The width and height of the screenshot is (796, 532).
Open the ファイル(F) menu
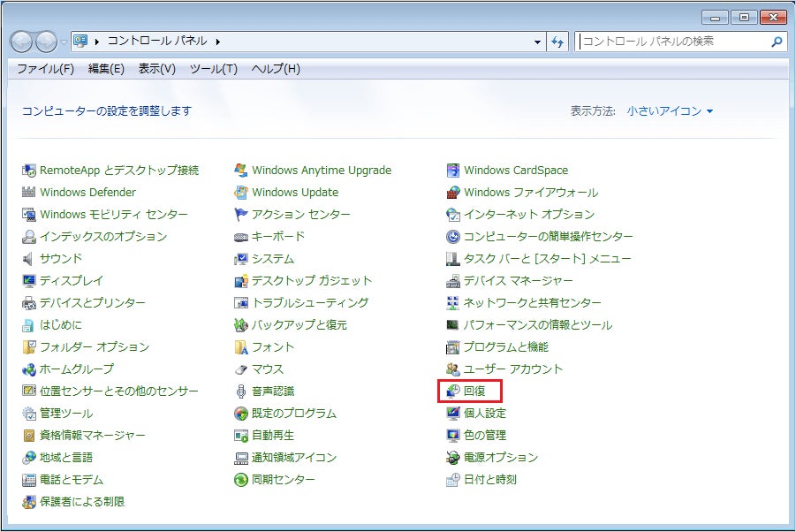click(46, 69)
